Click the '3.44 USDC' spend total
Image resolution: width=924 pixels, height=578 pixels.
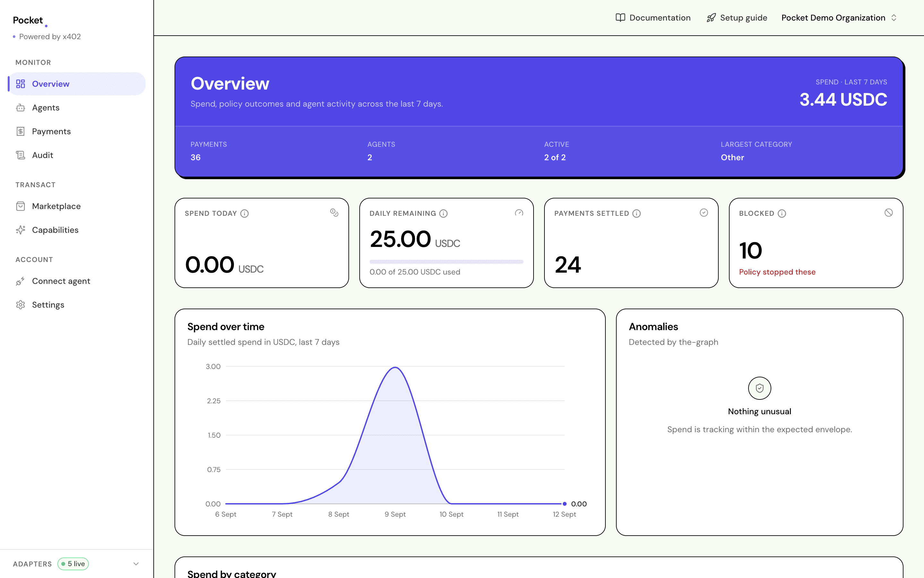(843, 100)
